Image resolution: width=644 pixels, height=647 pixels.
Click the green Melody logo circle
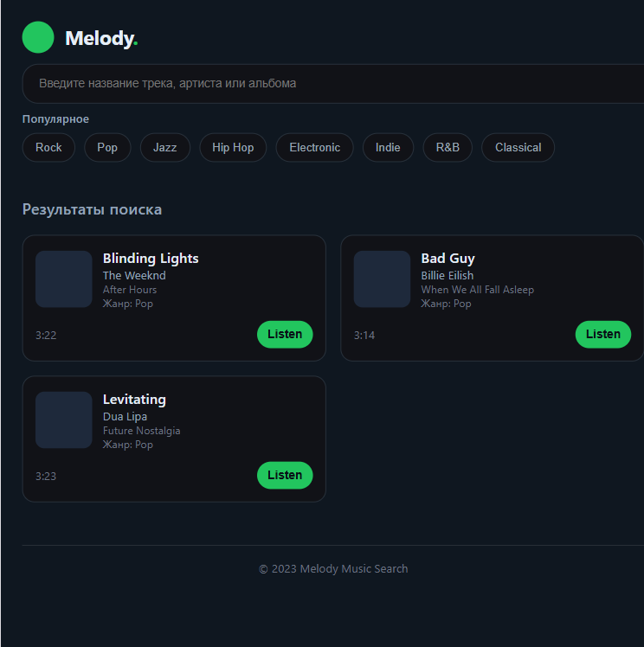click(38, 38)
